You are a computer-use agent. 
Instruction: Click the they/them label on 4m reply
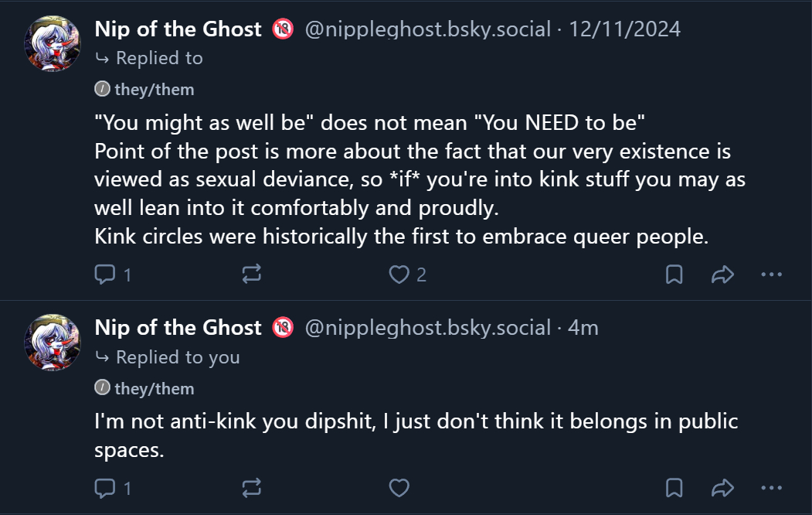(154, 389)
